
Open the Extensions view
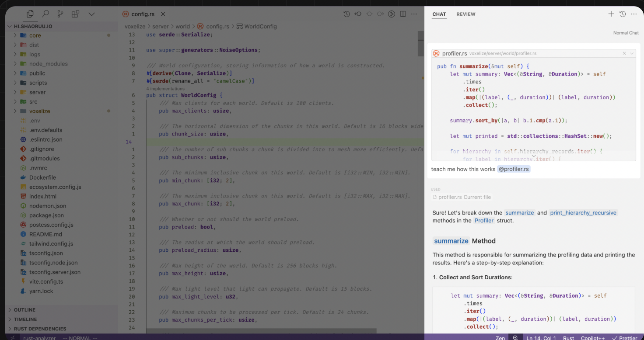click(x=75, y=14)
